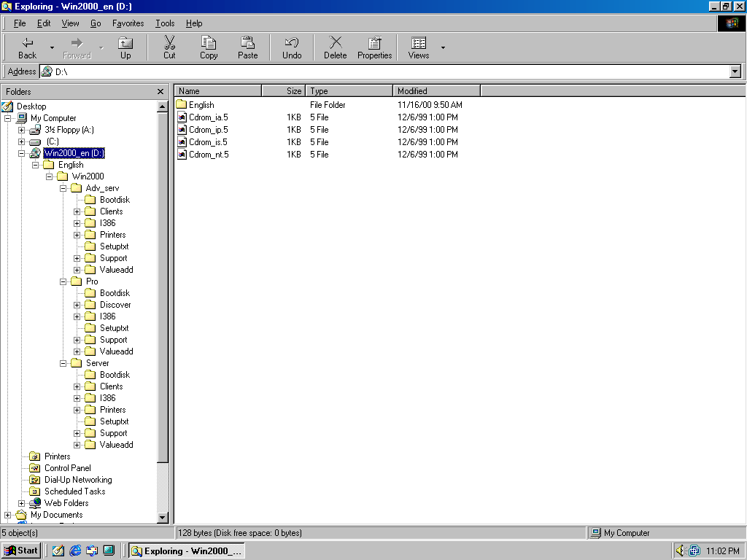
Task: Collapse the Adv_serv folder node
Action: coord(63,188)
